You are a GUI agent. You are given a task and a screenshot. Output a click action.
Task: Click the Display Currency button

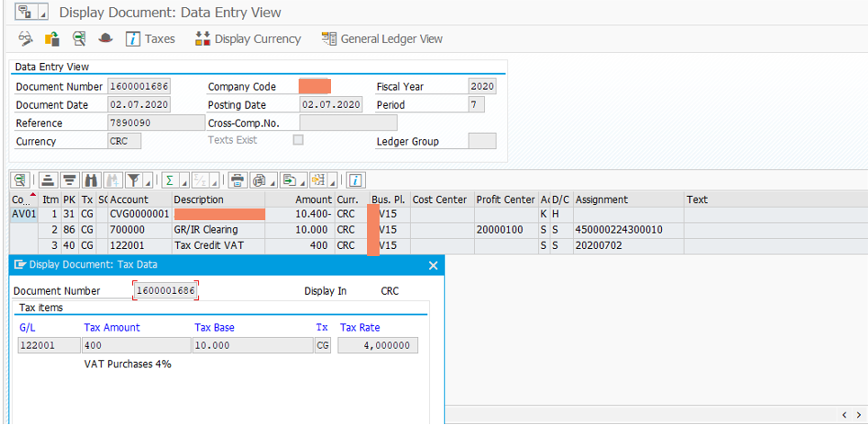point(248,39)
